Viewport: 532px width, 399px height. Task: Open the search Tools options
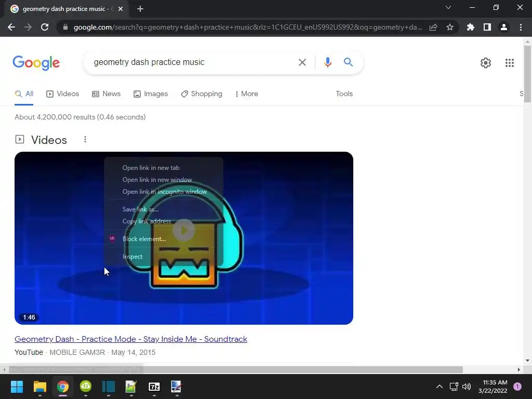[344, 94]
